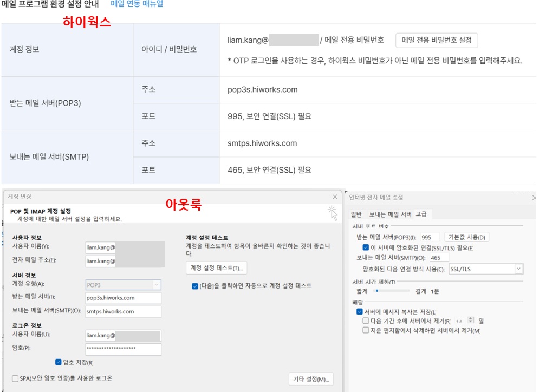Toggle 자동으로 계정 설정 테스트 checkbox
Viewport: 539px width, 392px height.
pos(195,286)
